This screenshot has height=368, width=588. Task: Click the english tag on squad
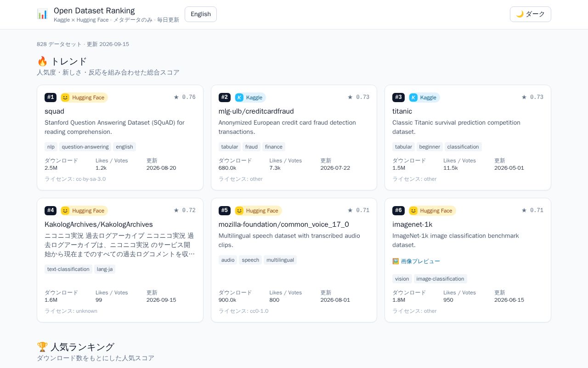[x=124, y=147]
